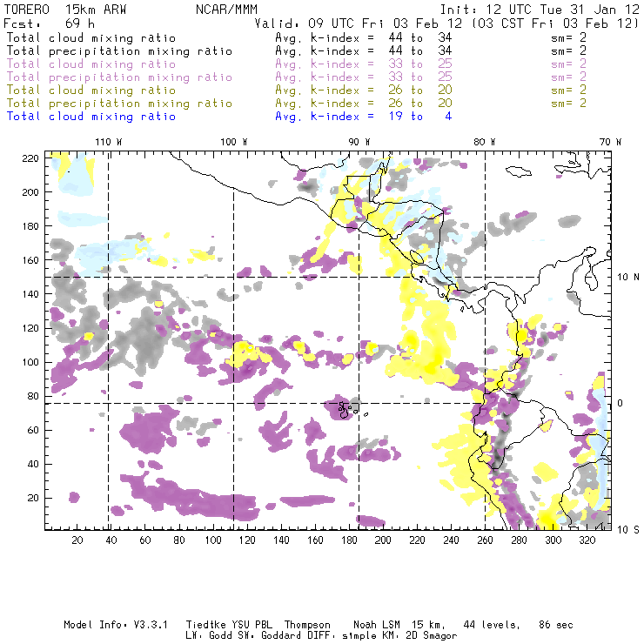Click blue 'Total cloud mixing ratio' legend line

[x=91, y=117]
